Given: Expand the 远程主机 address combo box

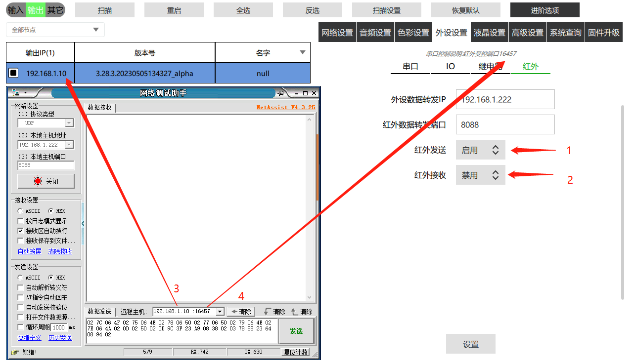Looking at the screenshot, I should pos(220,312).
